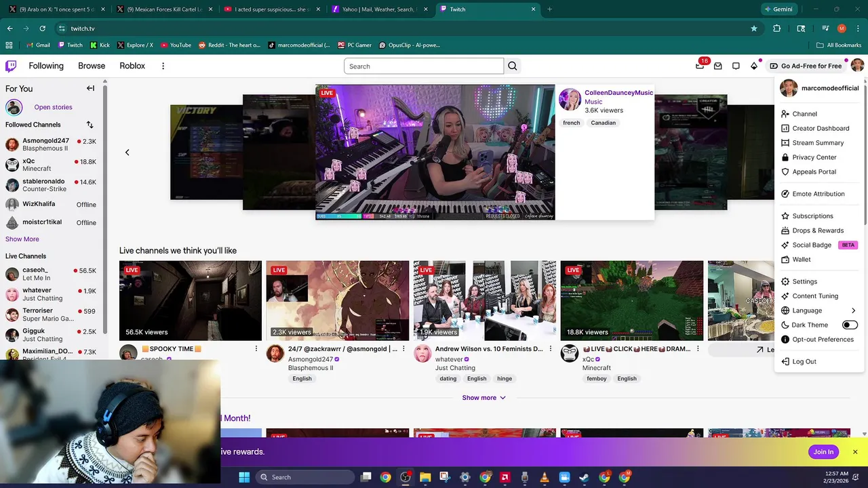Switch to the Yahoo Mail browser tab

point(380,9)
